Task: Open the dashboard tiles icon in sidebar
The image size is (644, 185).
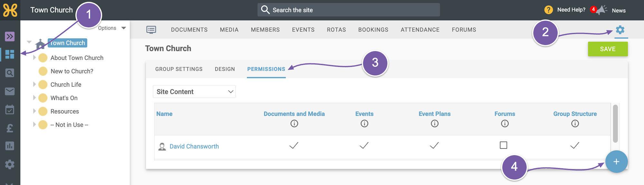Action: click(x=10, y=54)
